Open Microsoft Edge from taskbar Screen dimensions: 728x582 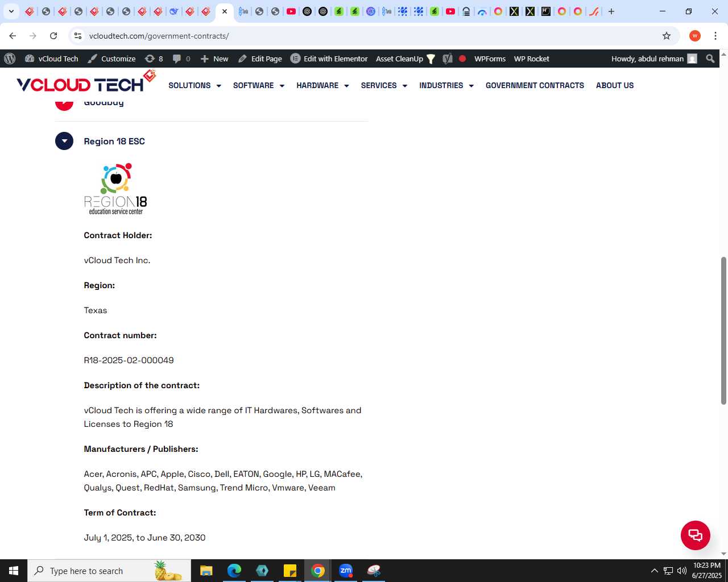pos(234,571)
